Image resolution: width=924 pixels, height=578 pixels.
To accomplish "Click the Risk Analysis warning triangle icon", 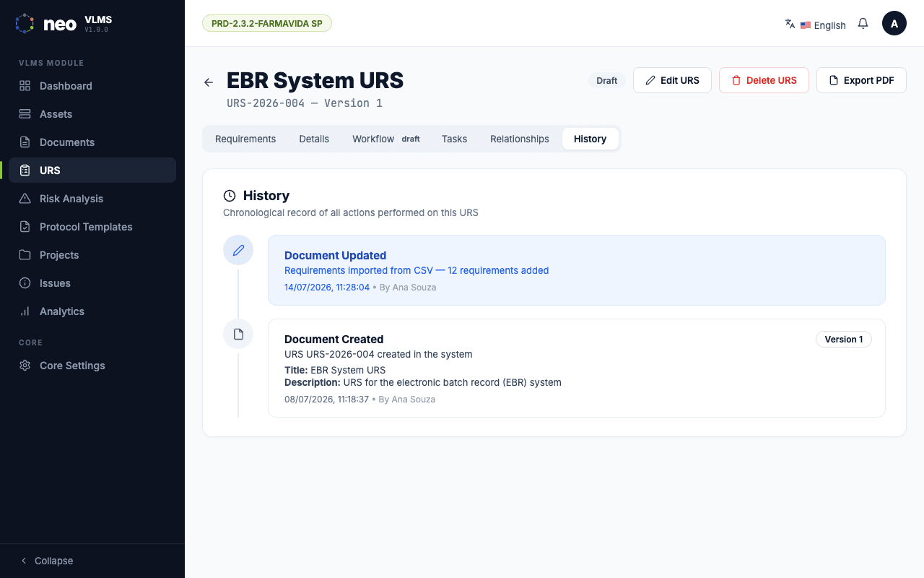I will 25,199.
